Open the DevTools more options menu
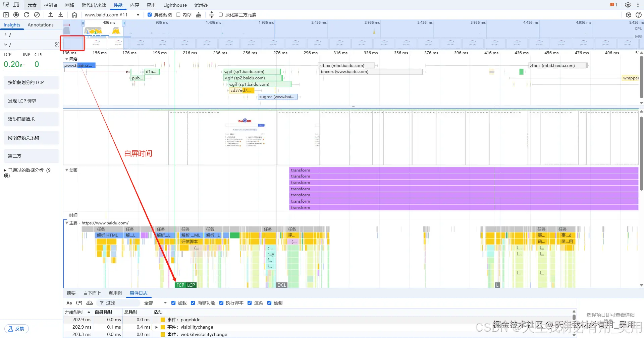The height and width of the screenshot is (338, 644). click(x=638, y=5)
